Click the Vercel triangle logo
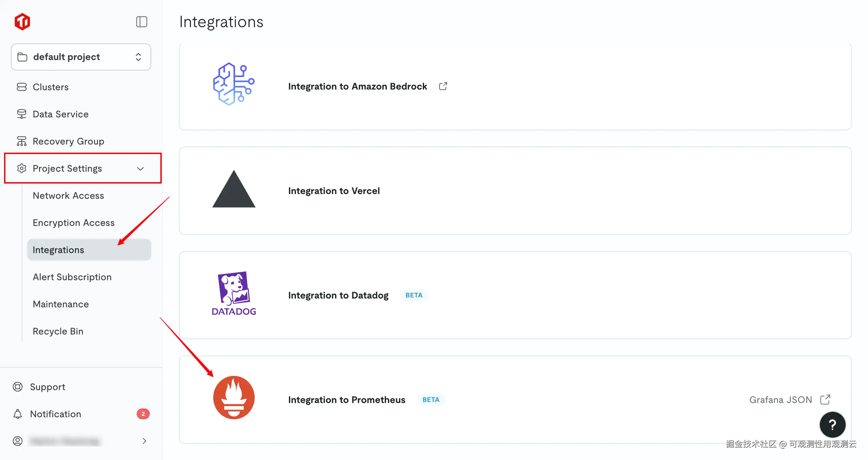This screenshot has height=460, width=868. coord(234,189)
